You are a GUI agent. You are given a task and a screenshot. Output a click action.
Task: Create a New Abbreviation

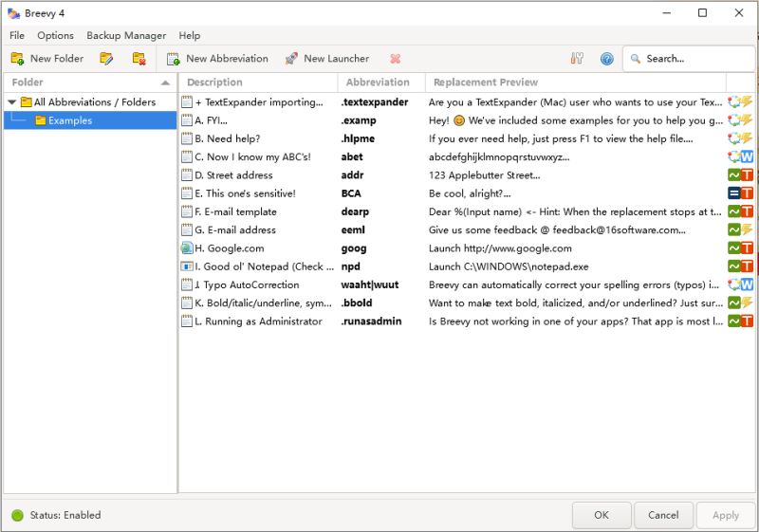coord(217,59)
